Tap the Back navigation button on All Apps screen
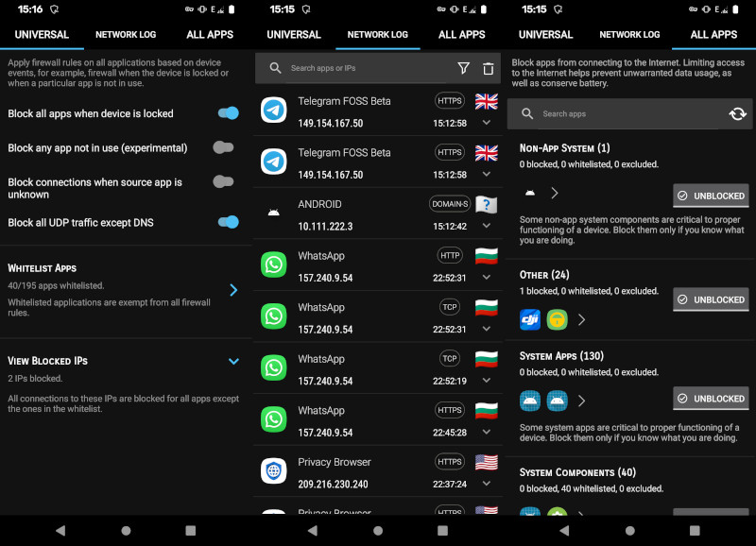This screenshot has width=756, height=546. tap(564, 531)
